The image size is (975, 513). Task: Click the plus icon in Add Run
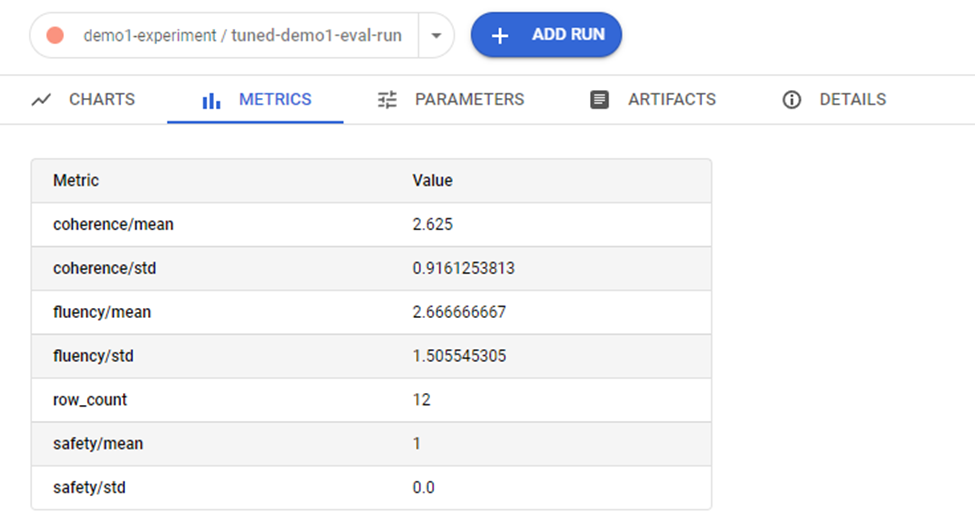pos(500,35)
